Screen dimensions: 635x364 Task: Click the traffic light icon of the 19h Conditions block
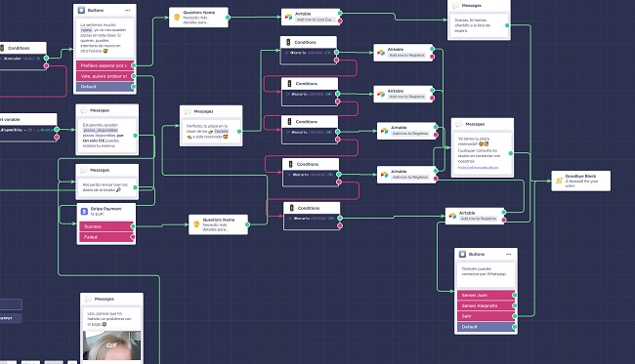coord(289,121)
